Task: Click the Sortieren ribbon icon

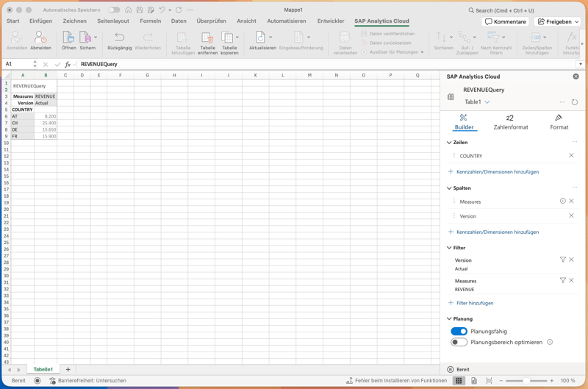Action: point(441,38)
